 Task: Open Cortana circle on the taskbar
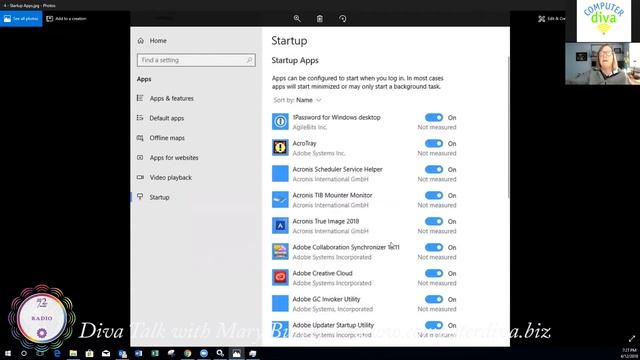(x=24, y=353)
